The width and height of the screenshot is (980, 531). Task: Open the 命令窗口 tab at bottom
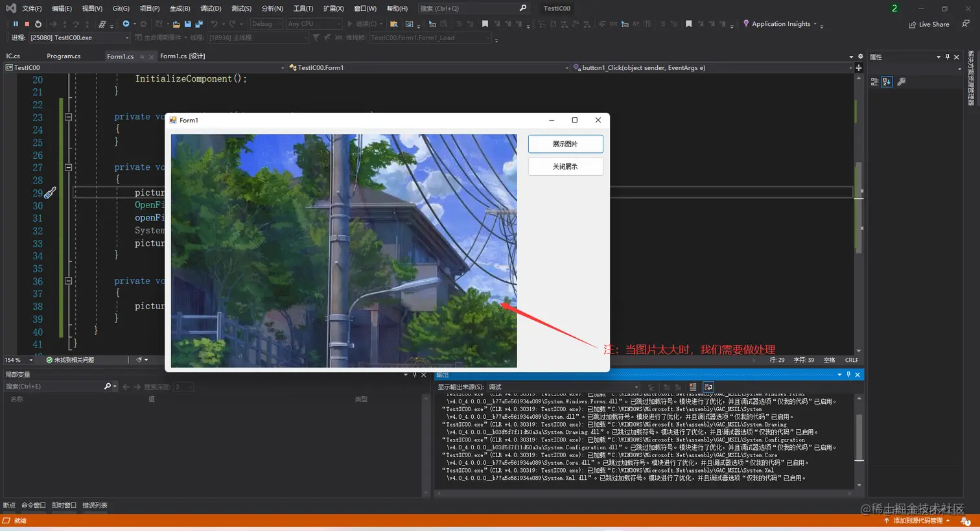[34, 505]
